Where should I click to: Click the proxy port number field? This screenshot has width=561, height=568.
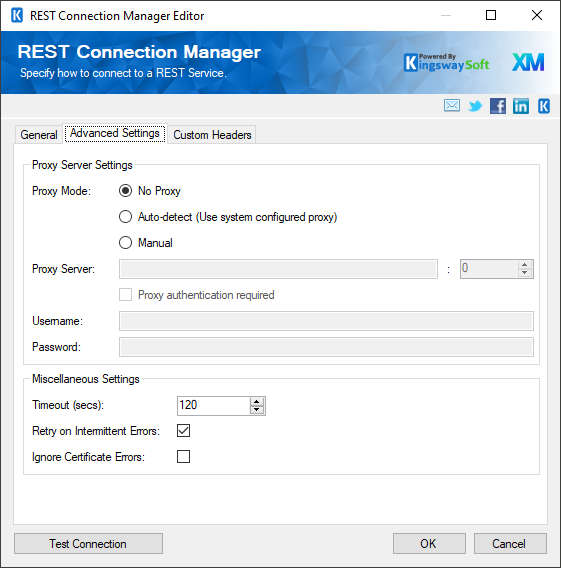tap(489, 269)
